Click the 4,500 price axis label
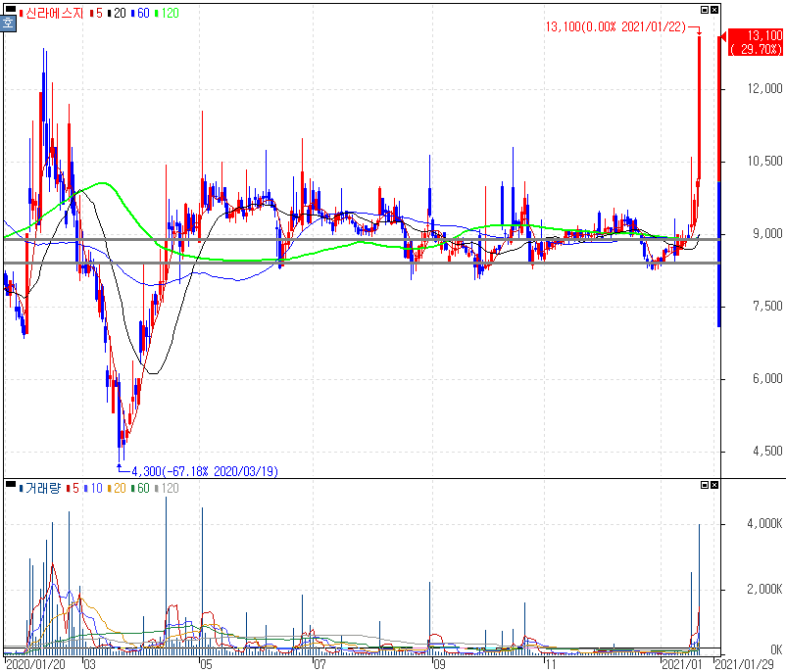786x672 pixels. point(767,452)
